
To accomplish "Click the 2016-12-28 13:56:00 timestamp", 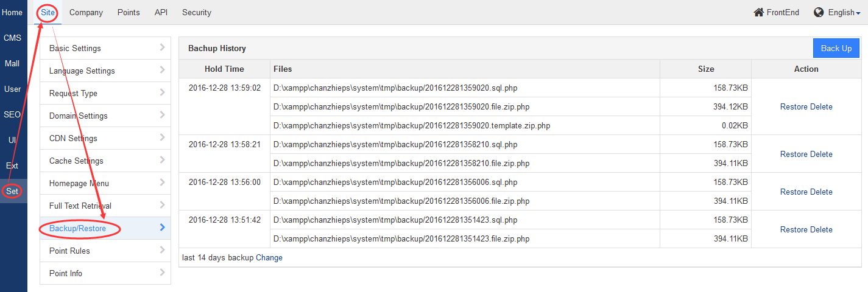I will coord(224,182).
